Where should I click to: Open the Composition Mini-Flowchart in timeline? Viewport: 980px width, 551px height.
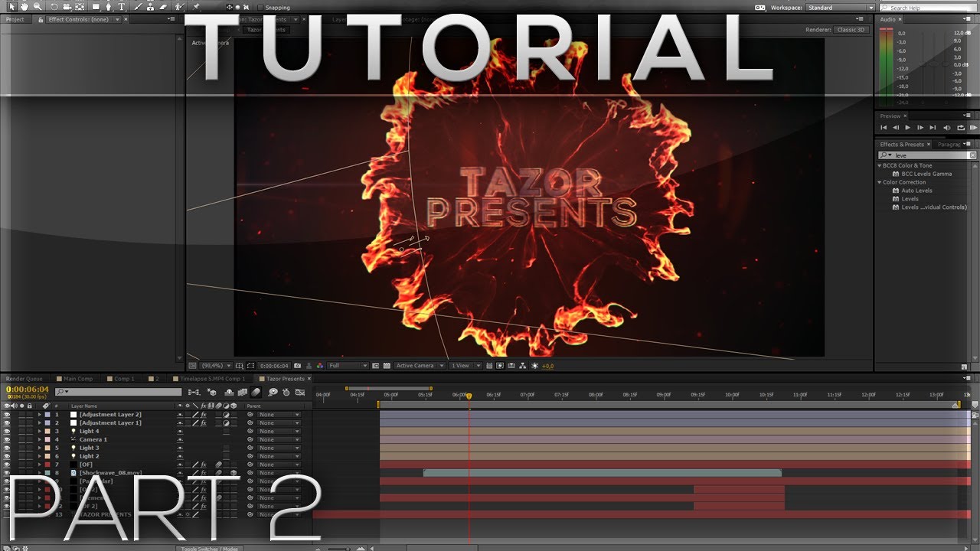[194, 392]
